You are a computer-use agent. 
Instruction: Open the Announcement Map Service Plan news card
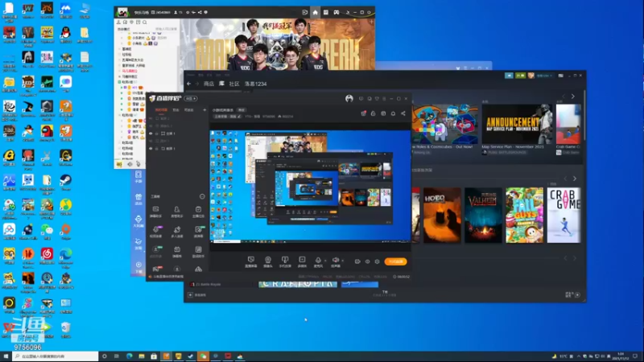pyautogui.click(x=517, y=124)
